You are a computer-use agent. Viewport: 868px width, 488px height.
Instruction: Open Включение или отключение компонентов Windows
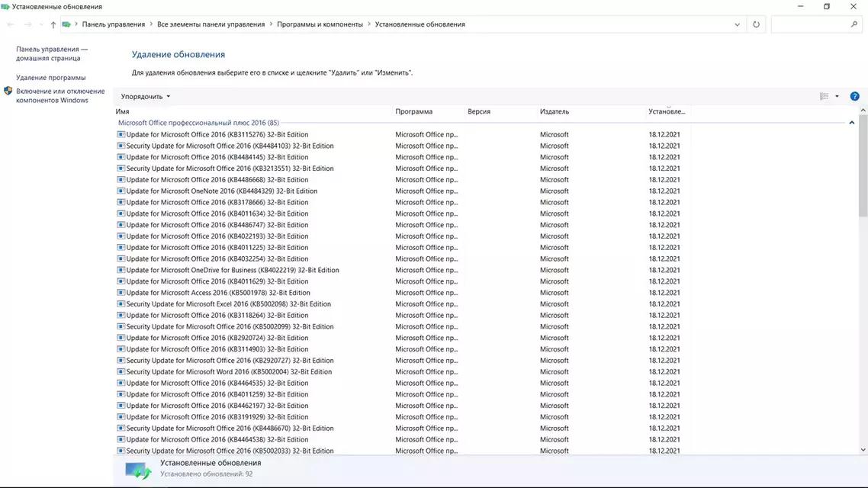60,96
